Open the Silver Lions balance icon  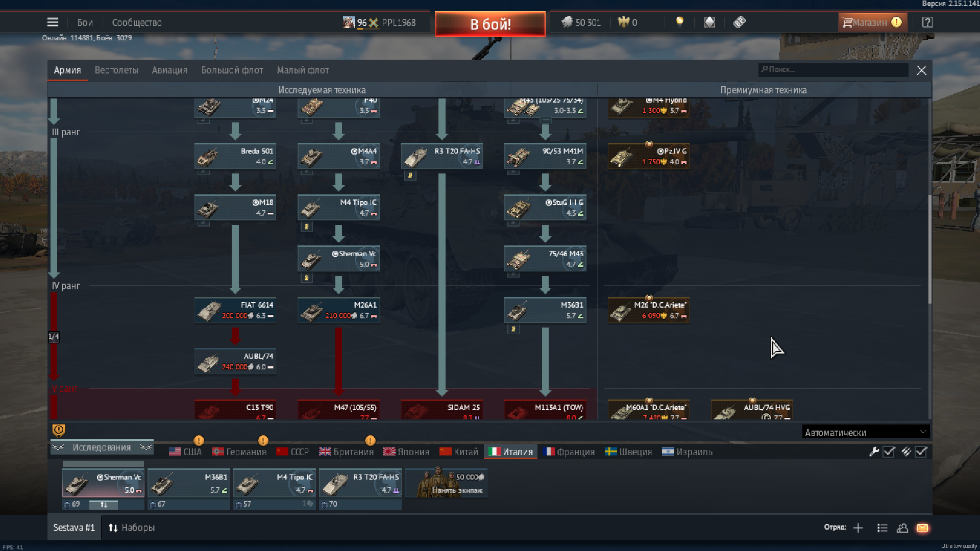(567, 22)
